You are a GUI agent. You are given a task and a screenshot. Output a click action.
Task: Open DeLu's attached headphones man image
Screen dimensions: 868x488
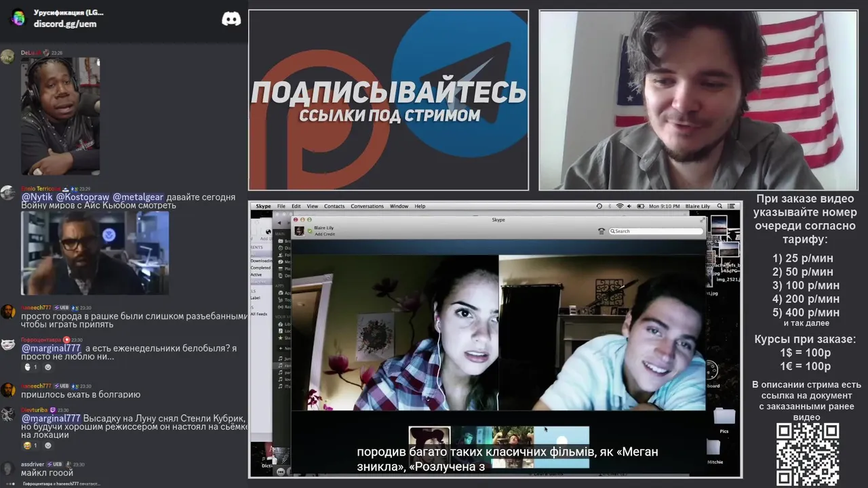point(60,116)
